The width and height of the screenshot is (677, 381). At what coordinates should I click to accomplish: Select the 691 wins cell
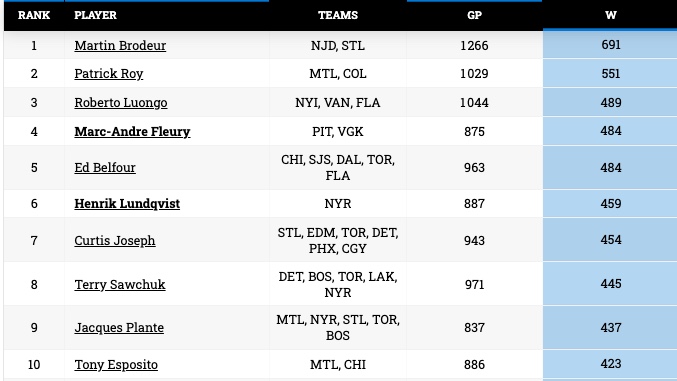coord(610,44)
